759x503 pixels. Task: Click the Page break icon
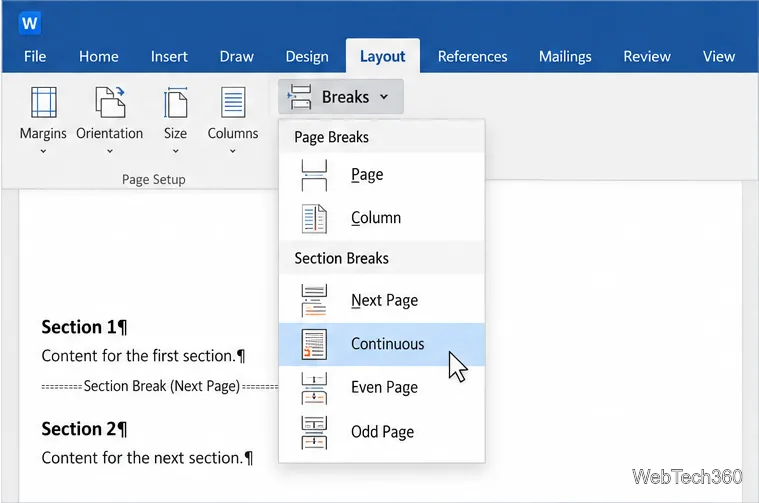point(314,175)
